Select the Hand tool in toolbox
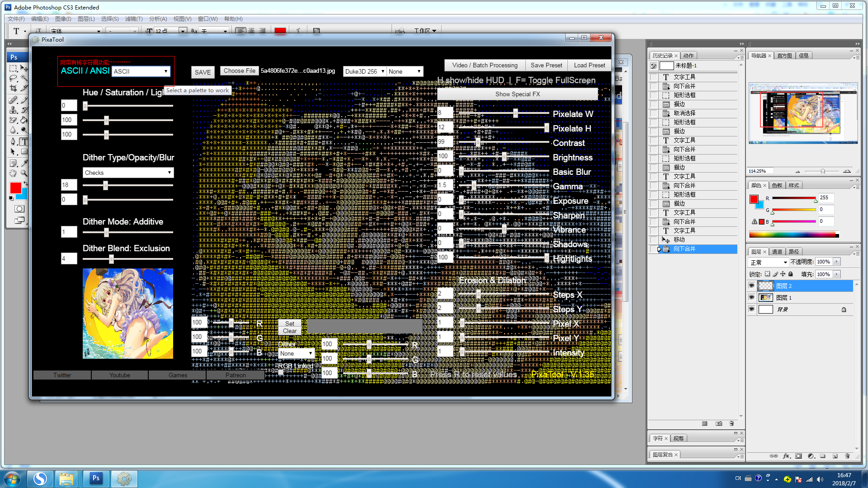 point(13,173)
